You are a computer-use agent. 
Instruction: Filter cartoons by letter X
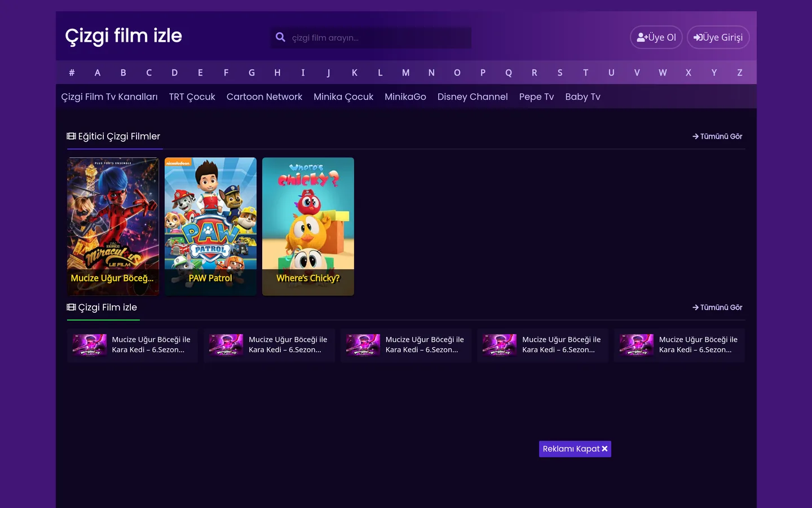tap(689, 72)
